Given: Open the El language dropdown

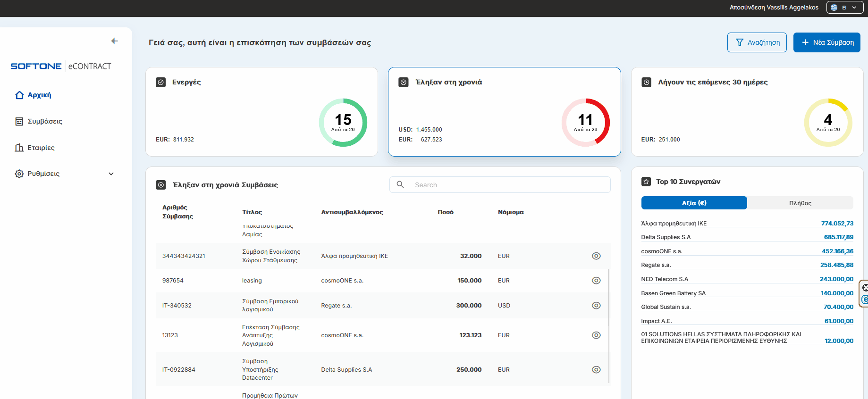Looking at the screenshot, I should (844, 8).
